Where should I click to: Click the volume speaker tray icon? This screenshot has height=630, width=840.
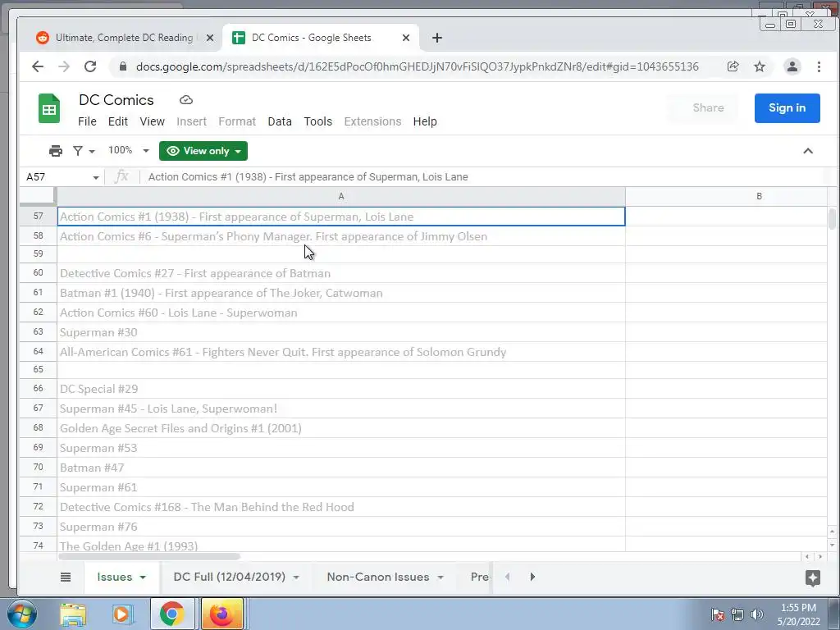(x=756, y=614)
